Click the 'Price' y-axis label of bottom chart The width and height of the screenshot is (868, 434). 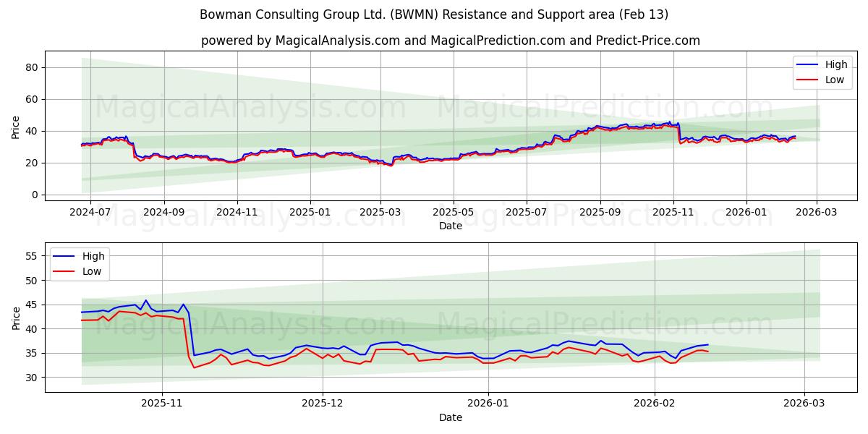click(x=16, y=318)
